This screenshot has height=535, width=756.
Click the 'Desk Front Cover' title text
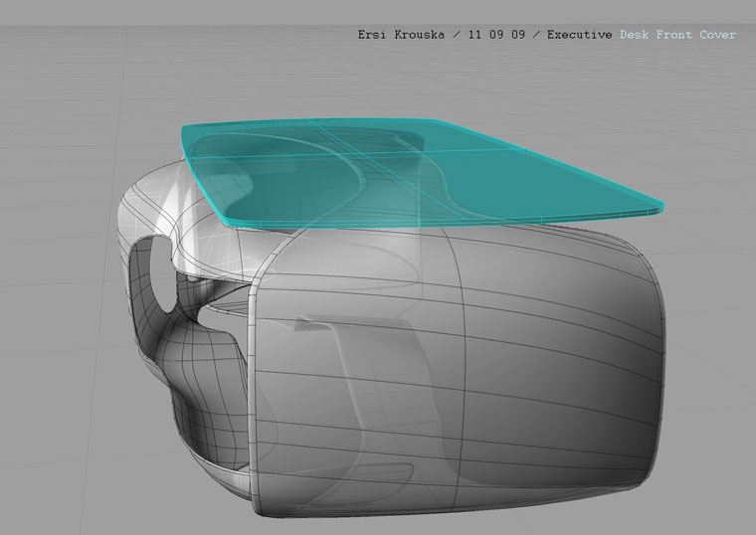coord(677,35)
